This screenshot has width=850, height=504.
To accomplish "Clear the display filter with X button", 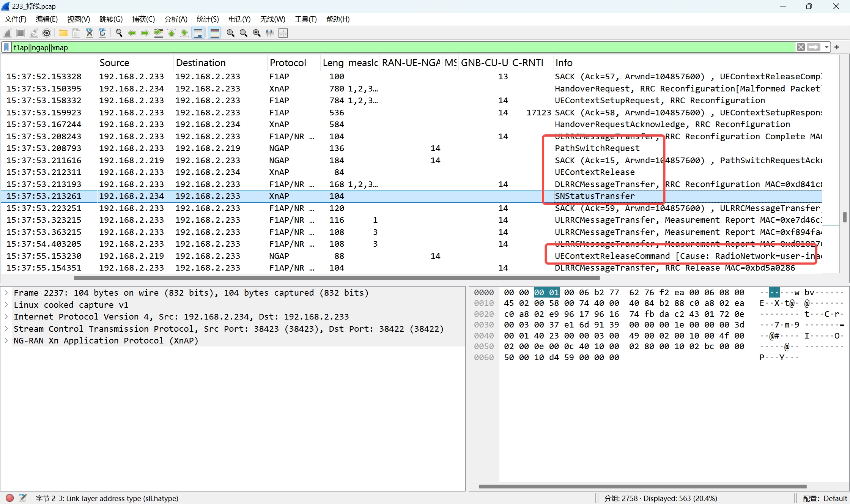I will pyautogui.click(x=801, y=47).
